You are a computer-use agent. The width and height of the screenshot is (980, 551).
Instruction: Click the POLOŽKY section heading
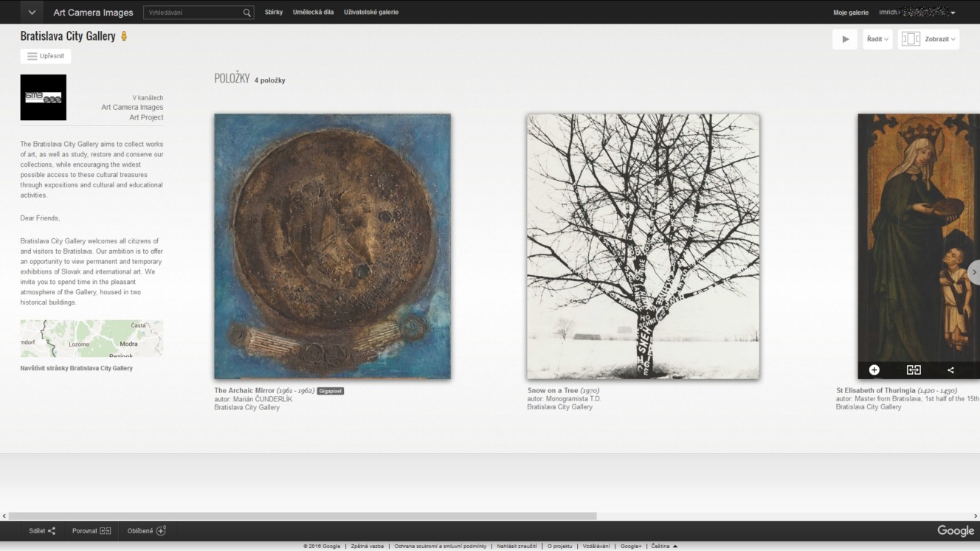click(232, 78)
